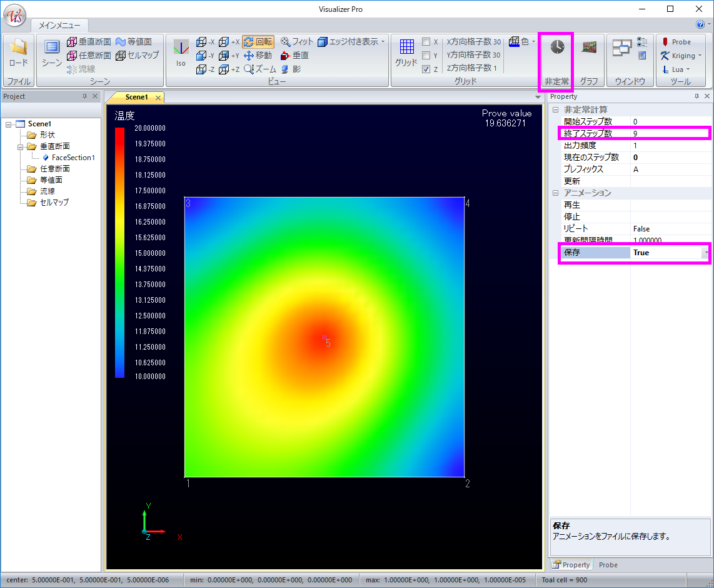714x588 pixels.
Task: Select the Probe tool
Action: click(676, 42)
